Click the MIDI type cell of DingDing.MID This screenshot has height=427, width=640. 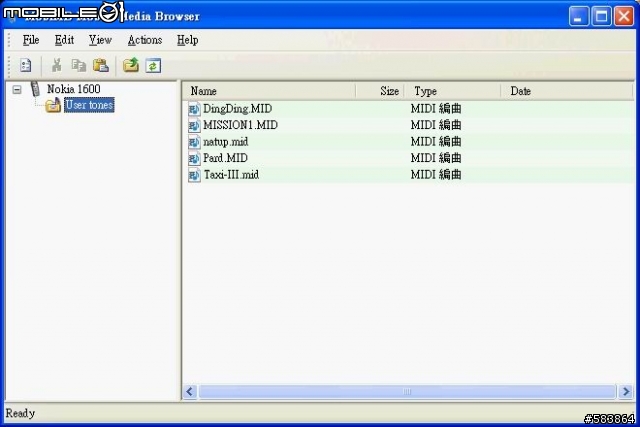tap(436, 109)
